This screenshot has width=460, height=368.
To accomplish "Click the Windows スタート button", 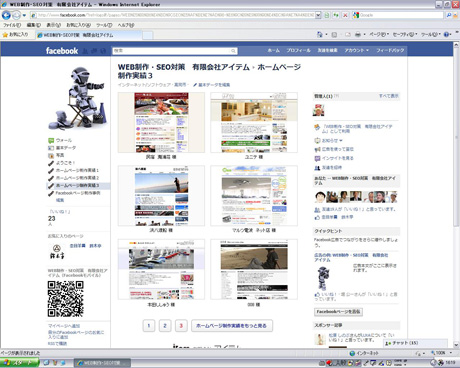I will (x=19, y=363).
